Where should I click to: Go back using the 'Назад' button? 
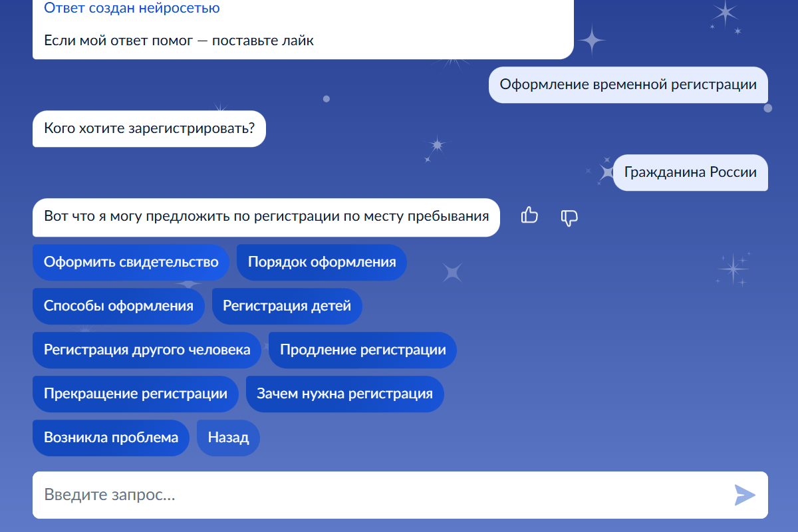(x=228, y=438)
